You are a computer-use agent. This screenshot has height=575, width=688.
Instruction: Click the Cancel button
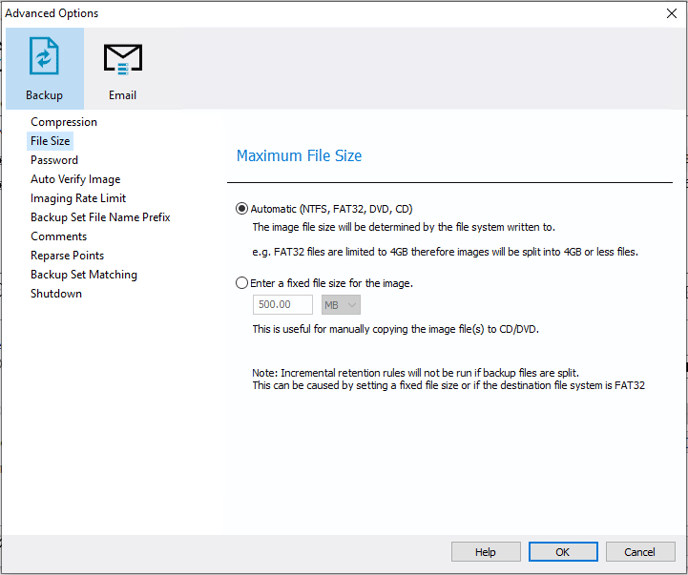640,552
